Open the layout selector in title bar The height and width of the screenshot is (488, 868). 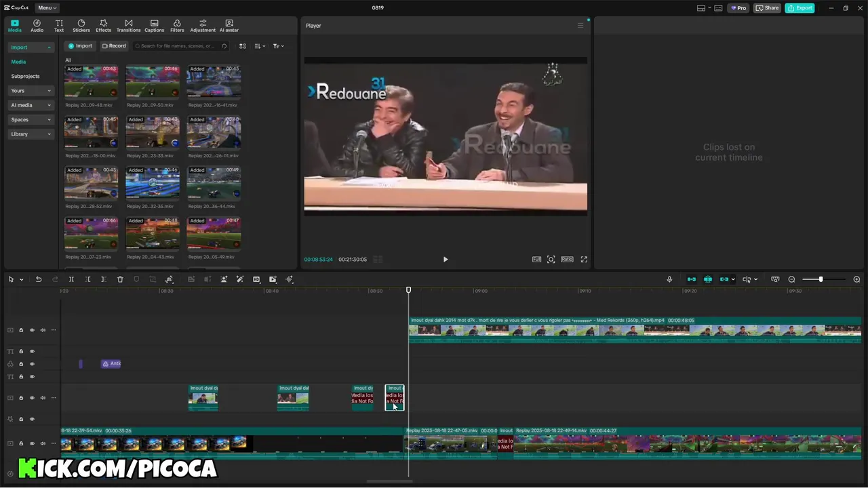(703, 8)
